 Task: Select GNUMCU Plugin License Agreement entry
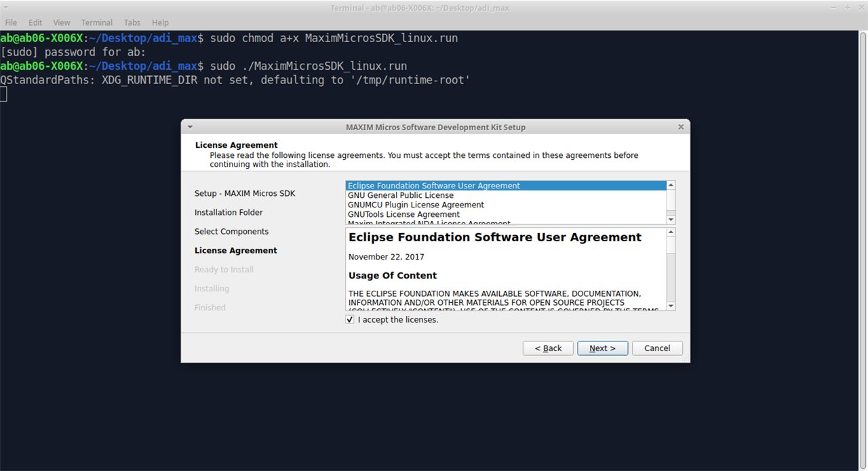416,205
